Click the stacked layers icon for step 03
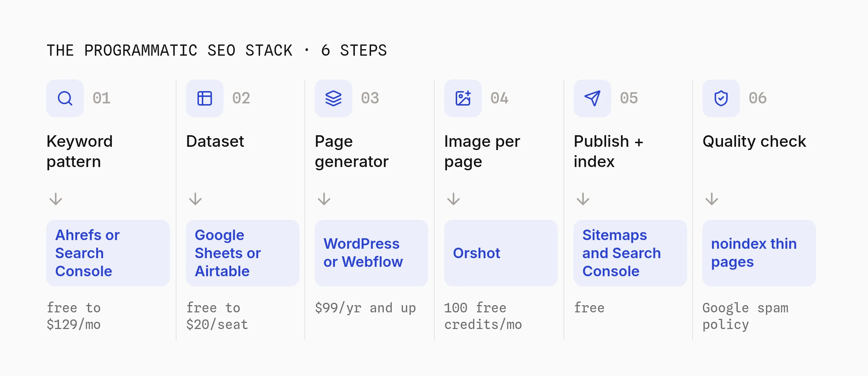This screenshot has width=868, height=376. pyautogui.click(x=333, y=98)
